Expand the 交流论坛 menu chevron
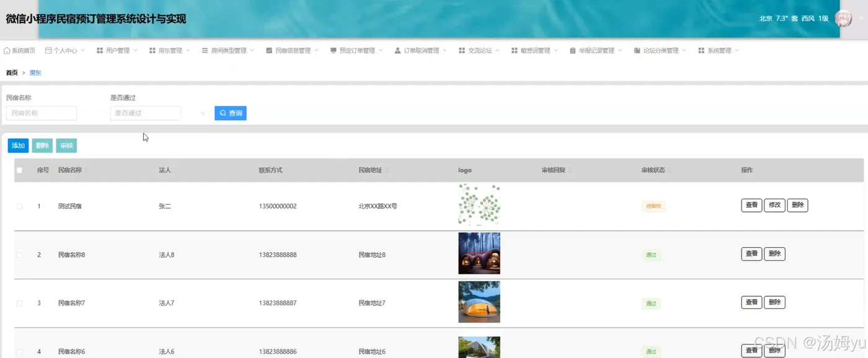The image size is (868, 358). [x=498, y=51]
